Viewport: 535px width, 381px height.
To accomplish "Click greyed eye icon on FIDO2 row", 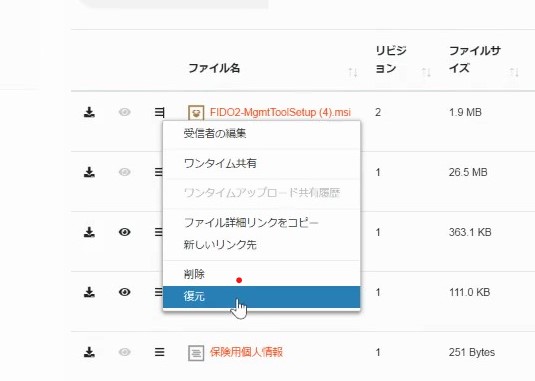I will pyautogui.click(x=125, y=112).
